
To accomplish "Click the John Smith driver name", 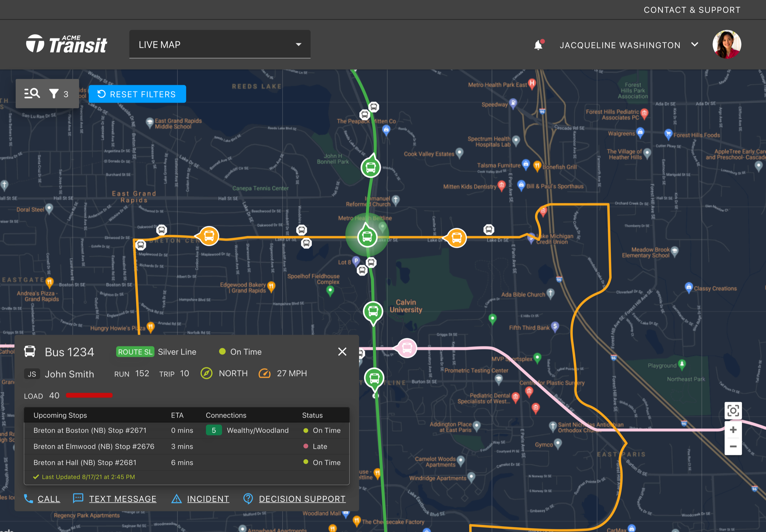I will (69, 374).
